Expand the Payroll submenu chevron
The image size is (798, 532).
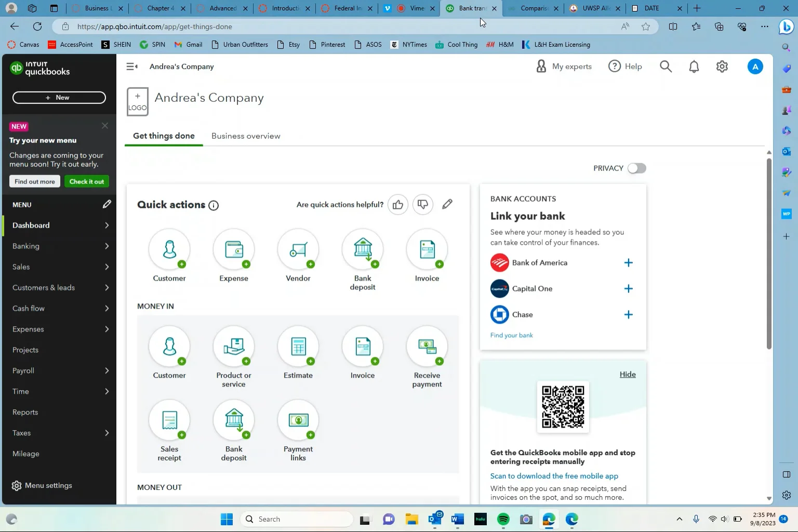[x=107, y=371]
